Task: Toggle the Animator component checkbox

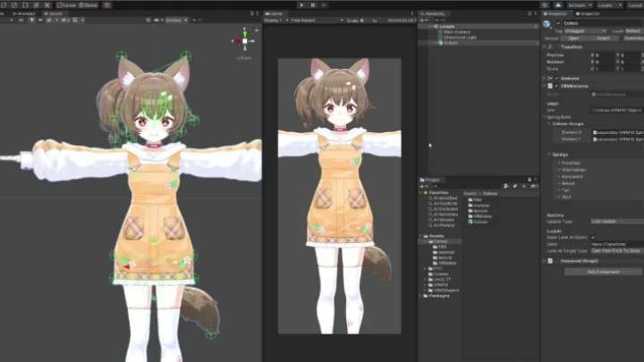Action: click(556, 79)
